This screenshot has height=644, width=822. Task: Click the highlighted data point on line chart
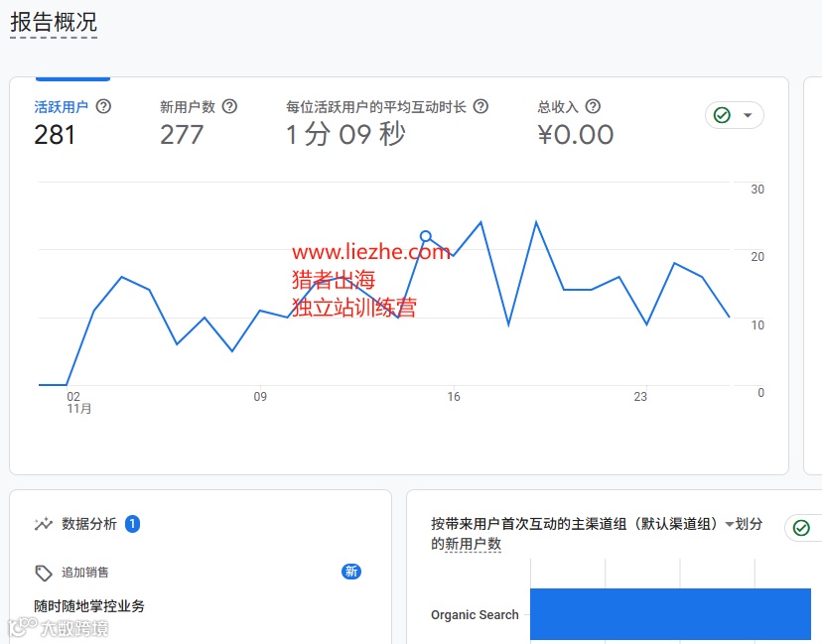coord(426,236)
